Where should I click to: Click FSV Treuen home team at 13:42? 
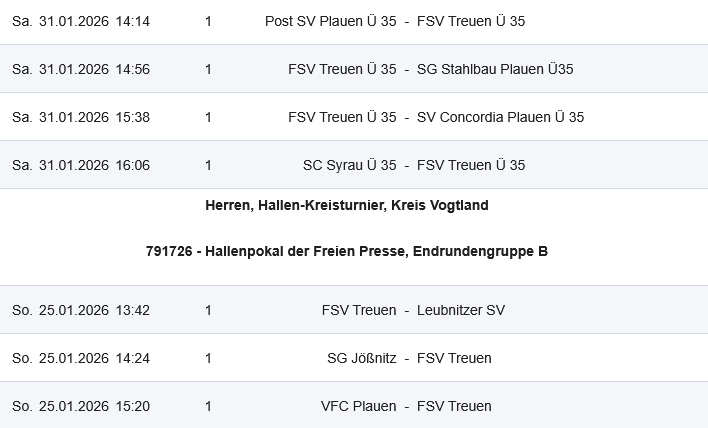[358, 310]
